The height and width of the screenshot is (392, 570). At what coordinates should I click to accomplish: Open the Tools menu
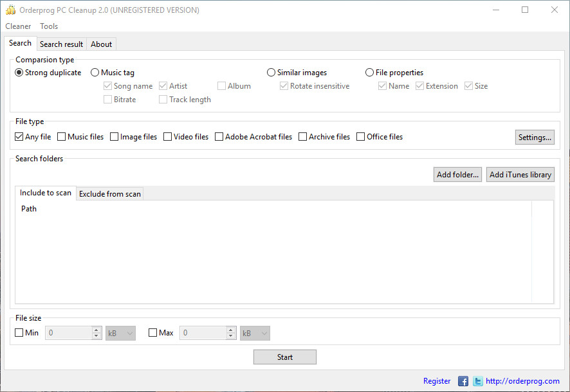click(49, 26)
